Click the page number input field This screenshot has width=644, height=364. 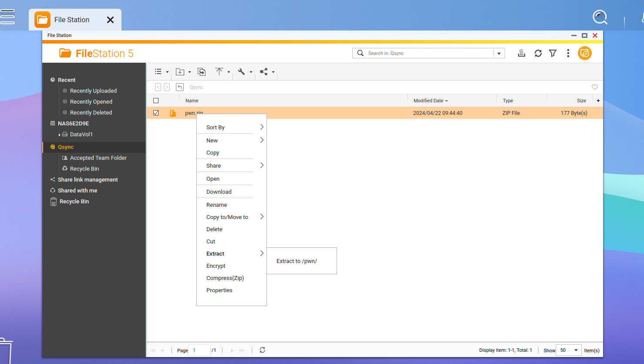(199, 350)
